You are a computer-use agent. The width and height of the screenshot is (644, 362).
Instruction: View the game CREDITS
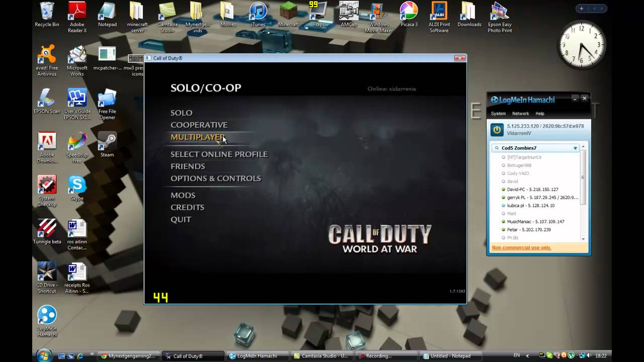click(187, 208)
